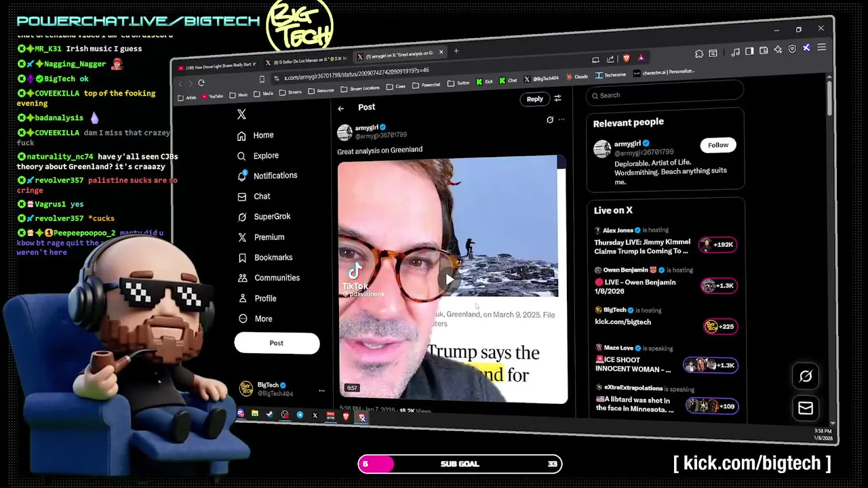The image size is (868, 488).
Task: Toggle the browser sidebar panel icon
Action: coord(749,51)
